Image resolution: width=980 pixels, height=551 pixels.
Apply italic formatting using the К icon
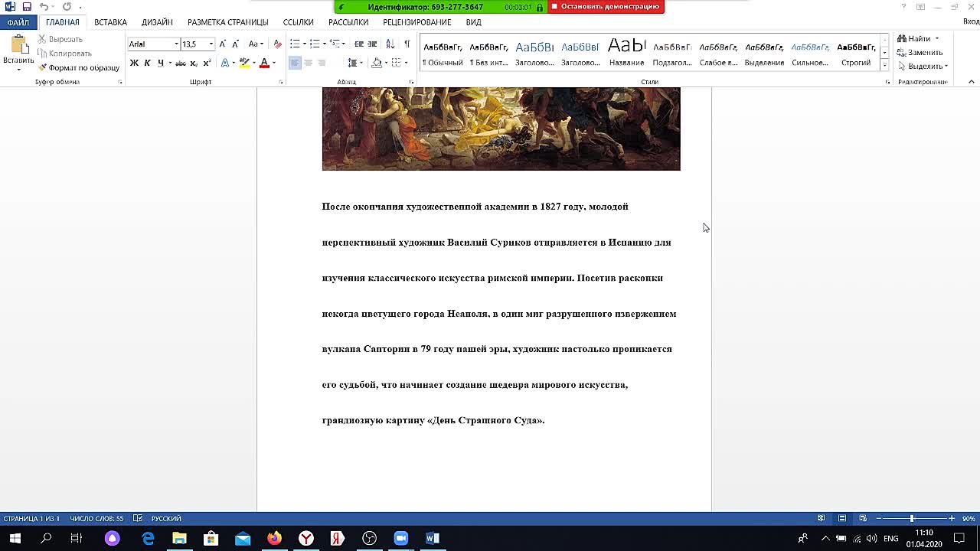coord(146,61)
